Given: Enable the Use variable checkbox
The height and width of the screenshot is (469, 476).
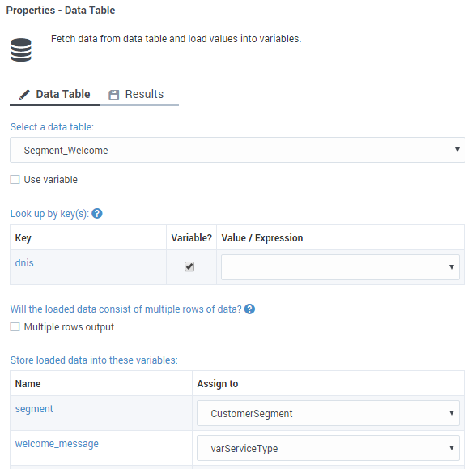Looking at the screenshot, I should coord(15,180).
